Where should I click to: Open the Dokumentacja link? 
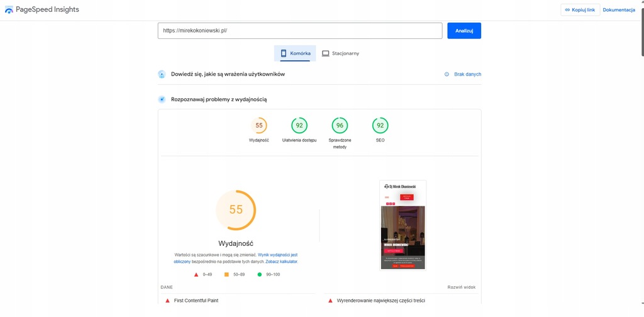click(x=619, y=10)
